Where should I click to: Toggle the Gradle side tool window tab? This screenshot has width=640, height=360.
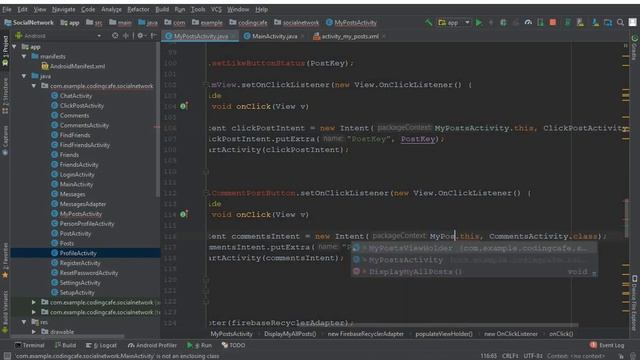point(635,47)
